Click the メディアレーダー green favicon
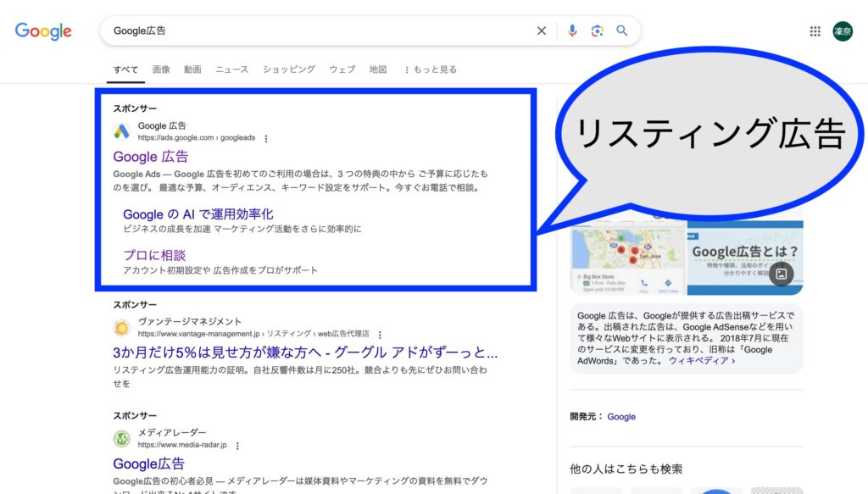 122,439
